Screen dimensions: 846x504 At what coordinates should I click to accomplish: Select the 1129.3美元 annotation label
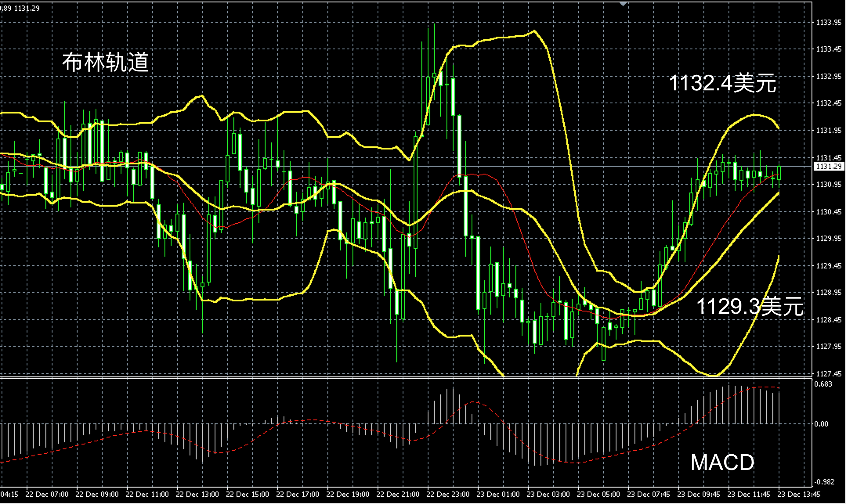coord(750,306)
